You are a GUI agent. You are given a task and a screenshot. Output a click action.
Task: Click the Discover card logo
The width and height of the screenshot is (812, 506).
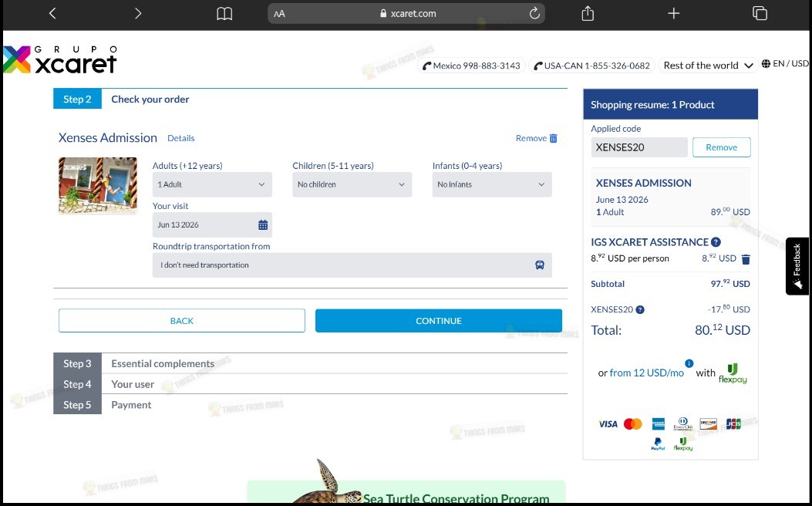click(x=709, y=423)
